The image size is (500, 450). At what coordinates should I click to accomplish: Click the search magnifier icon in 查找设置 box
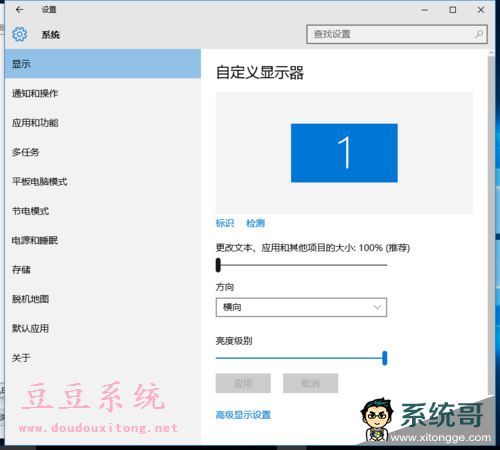pyautogui.click(x=479, y=34)
